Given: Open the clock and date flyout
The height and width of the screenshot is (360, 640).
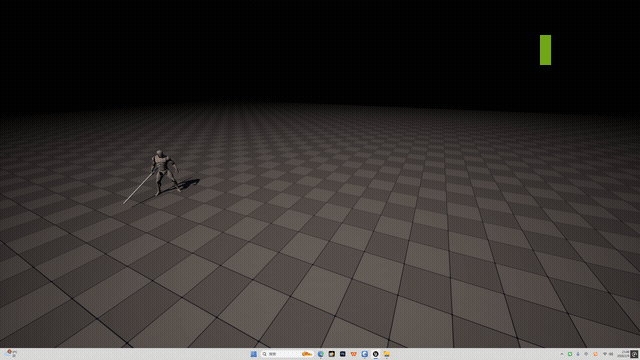Looking at the screenshot, I should pyautogui.click(x=623, y=354).
